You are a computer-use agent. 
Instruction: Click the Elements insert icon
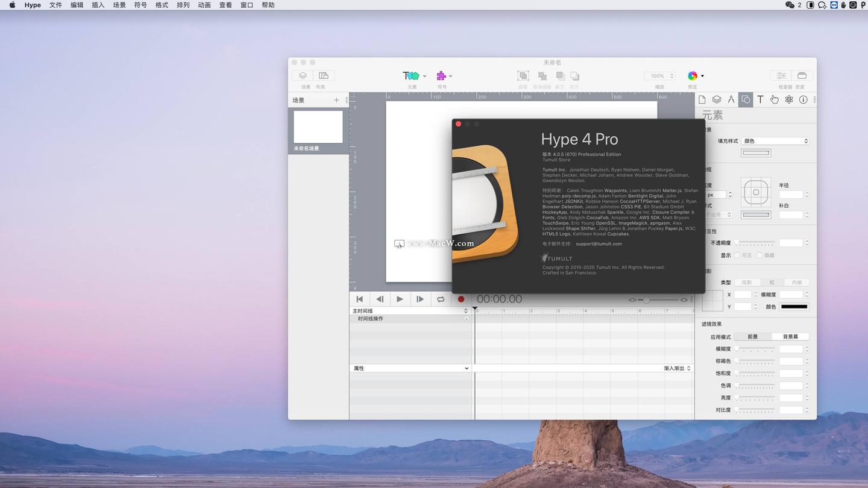pyautogui.click(x=411, y=76)
